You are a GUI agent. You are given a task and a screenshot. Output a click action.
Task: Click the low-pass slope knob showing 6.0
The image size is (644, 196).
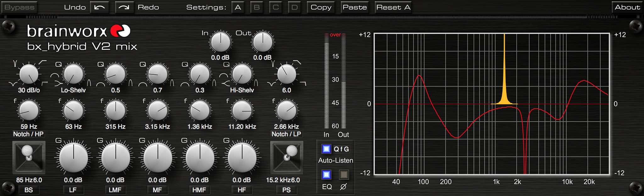[286, 74]
